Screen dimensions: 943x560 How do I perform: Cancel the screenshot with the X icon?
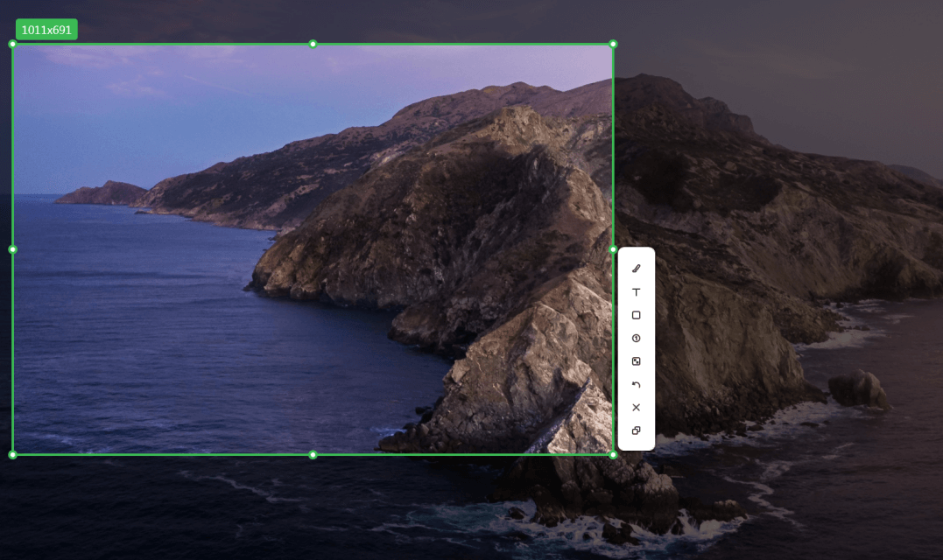(x=636, y=408)
